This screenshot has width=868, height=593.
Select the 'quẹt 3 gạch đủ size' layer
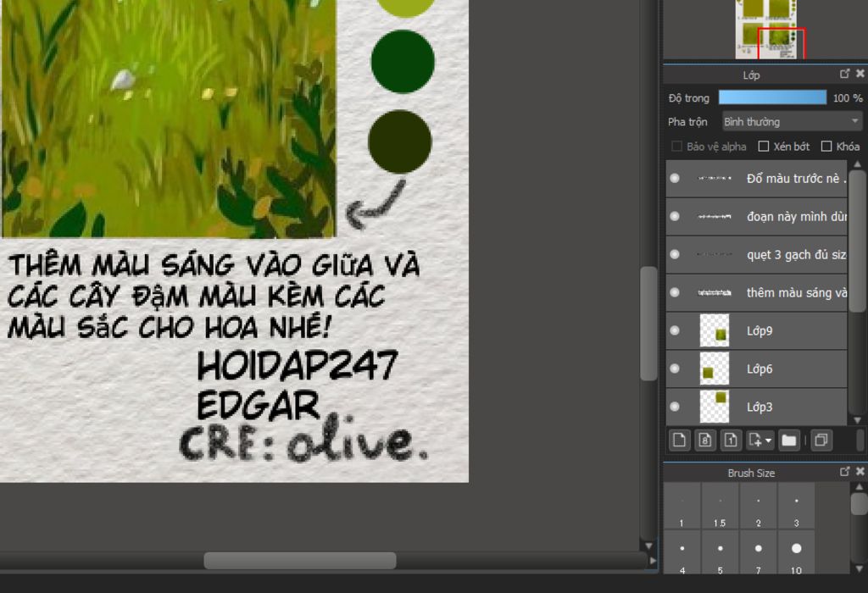(x=757, y=254)
